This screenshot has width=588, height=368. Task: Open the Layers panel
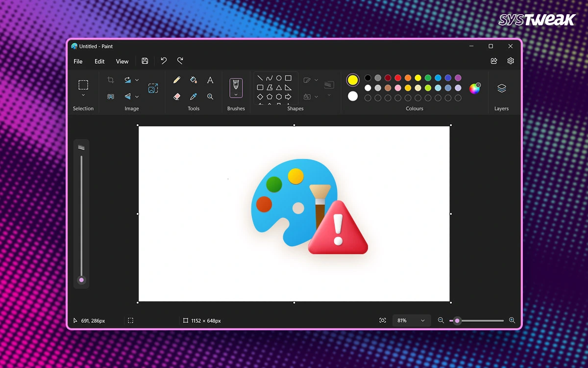point(502,88)
